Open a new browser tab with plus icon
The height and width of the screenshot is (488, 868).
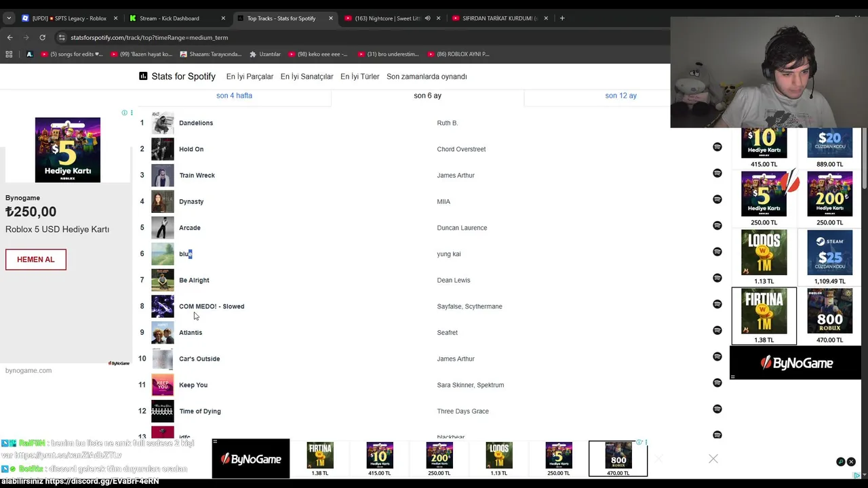[x=562, y=18]
